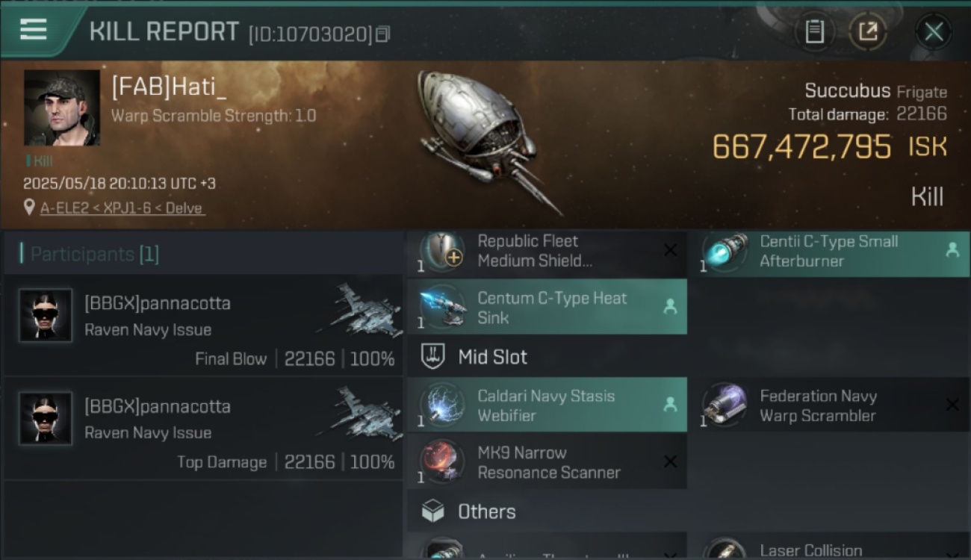Open the hamburger menu icon
The width and height of the screenshot is (971, 560).
click(x=33, y=29)
